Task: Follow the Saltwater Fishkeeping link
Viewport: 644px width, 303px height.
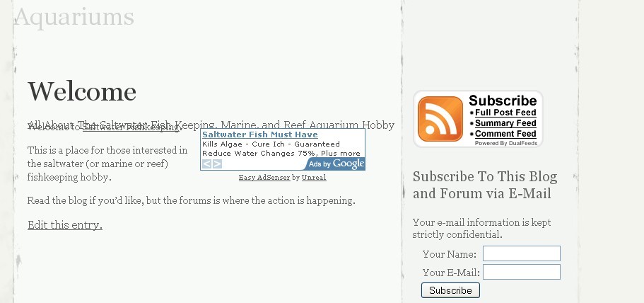Action: 131,127
